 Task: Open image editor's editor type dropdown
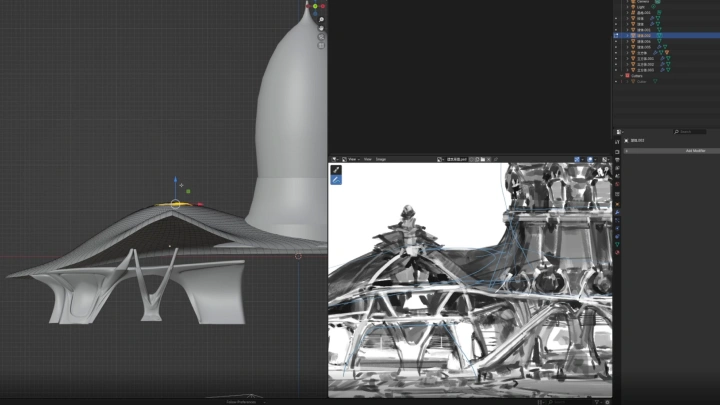(x=335, y=159)
